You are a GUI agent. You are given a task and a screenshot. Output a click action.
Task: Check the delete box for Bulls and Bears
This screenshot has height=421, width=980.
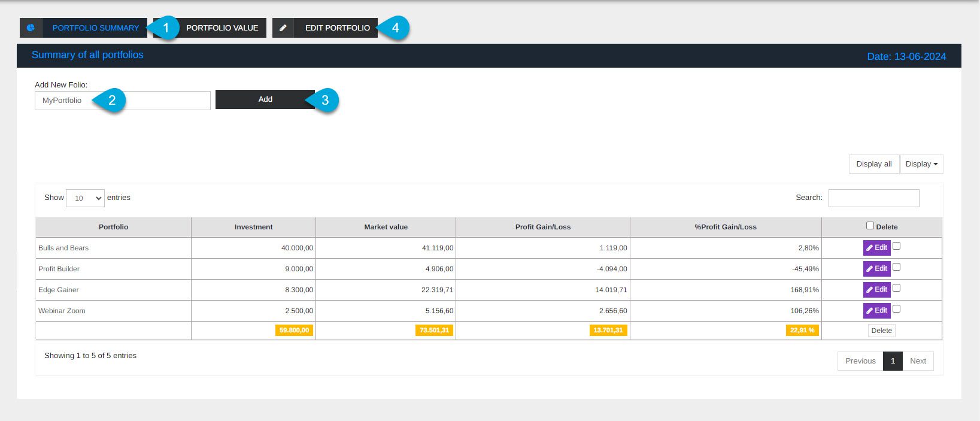tap(896, 246)
